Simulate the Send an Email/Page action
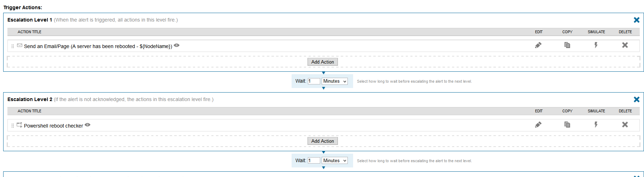 point(596,45)
